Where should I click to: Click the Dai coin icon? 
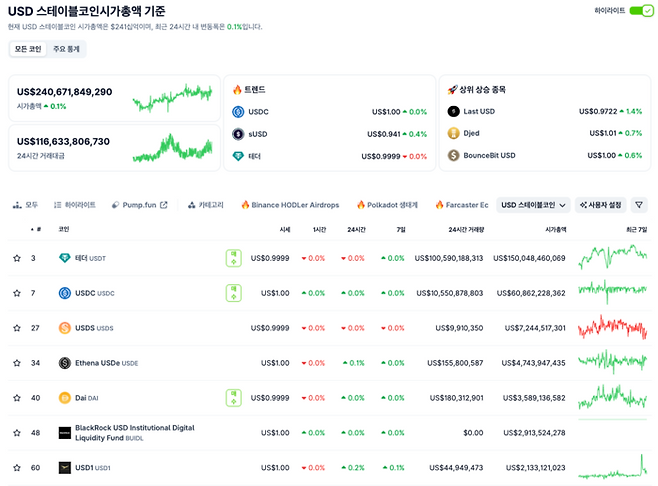(x=65, y=397)
